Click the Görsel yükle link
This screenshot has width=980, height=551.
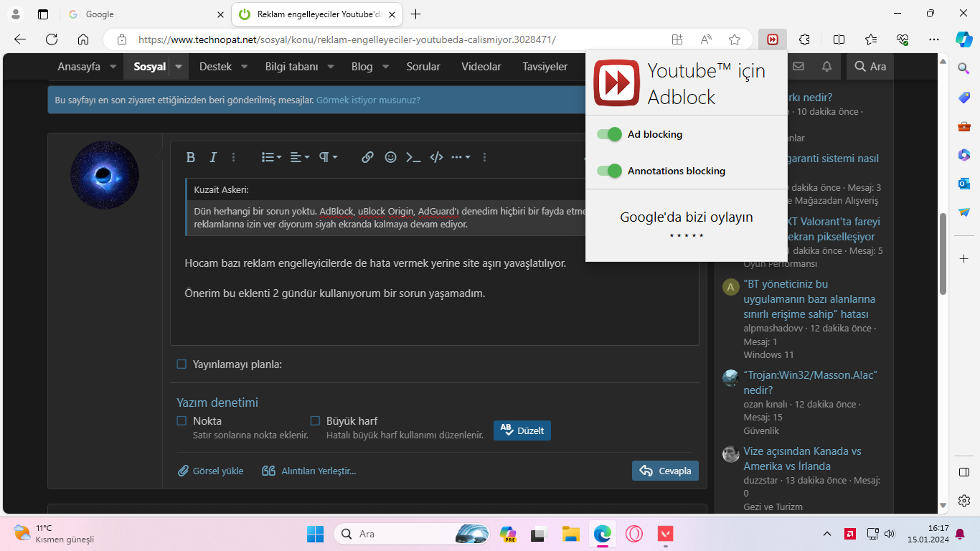click(211, 471)
